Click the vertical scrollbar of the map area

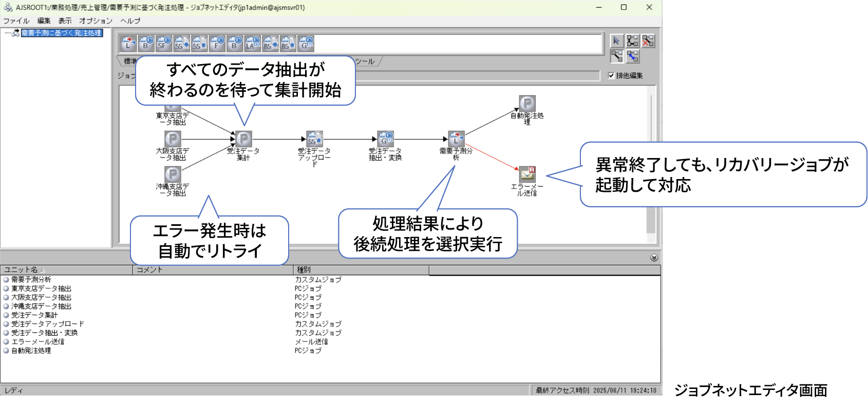pos(651,164)
